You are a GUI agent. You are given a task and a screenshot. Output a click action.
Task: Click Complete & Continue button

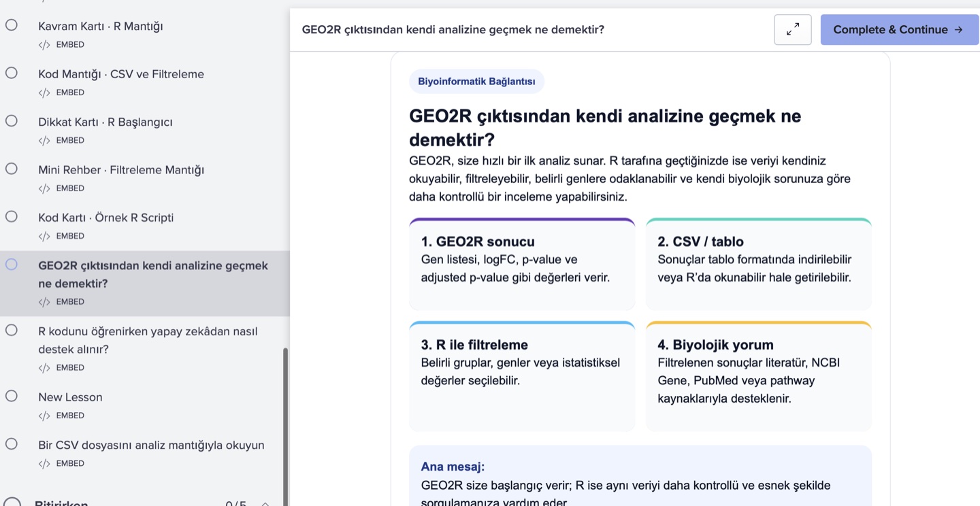click(899, 30)
